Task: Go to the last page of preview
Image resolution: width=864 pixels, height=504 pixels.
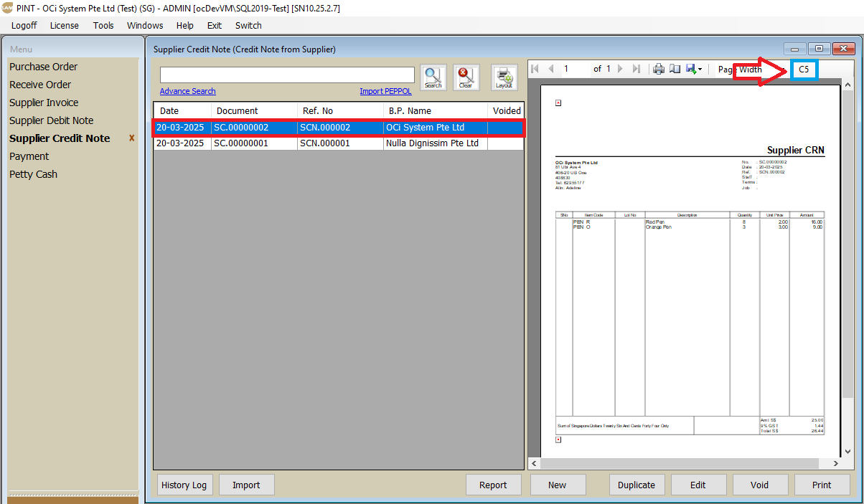Action: 636,69
